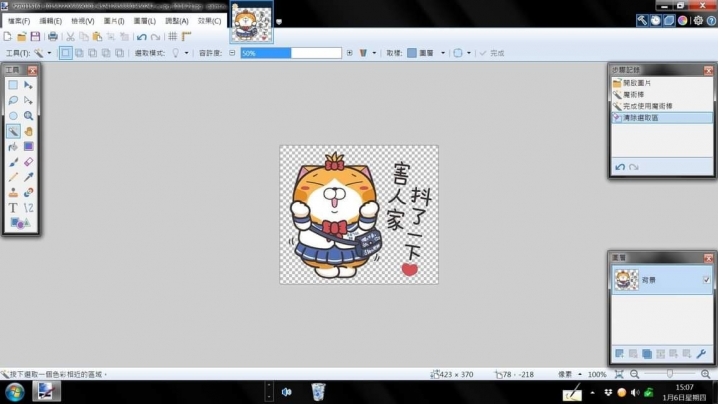Click the Undo arrow in toolbar
Image resolution: width=720 pixels, height=404 pixels.
point(141,36)
